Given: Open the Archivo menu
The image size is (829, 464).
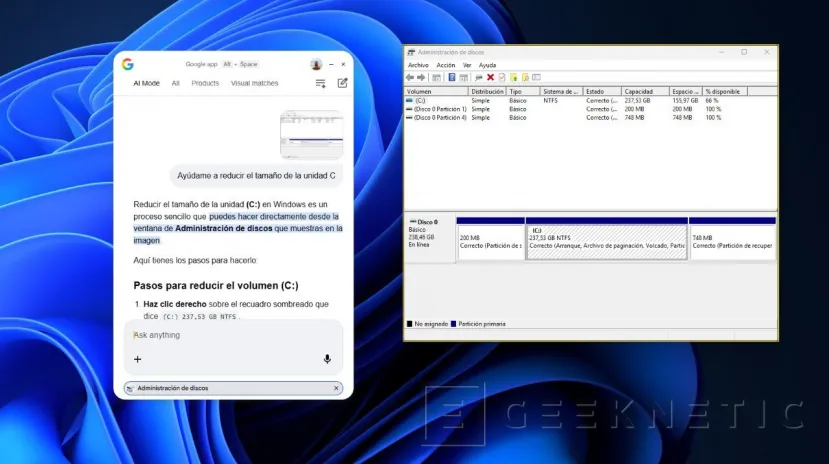Looking at the screenshot, I should point(418,66).
